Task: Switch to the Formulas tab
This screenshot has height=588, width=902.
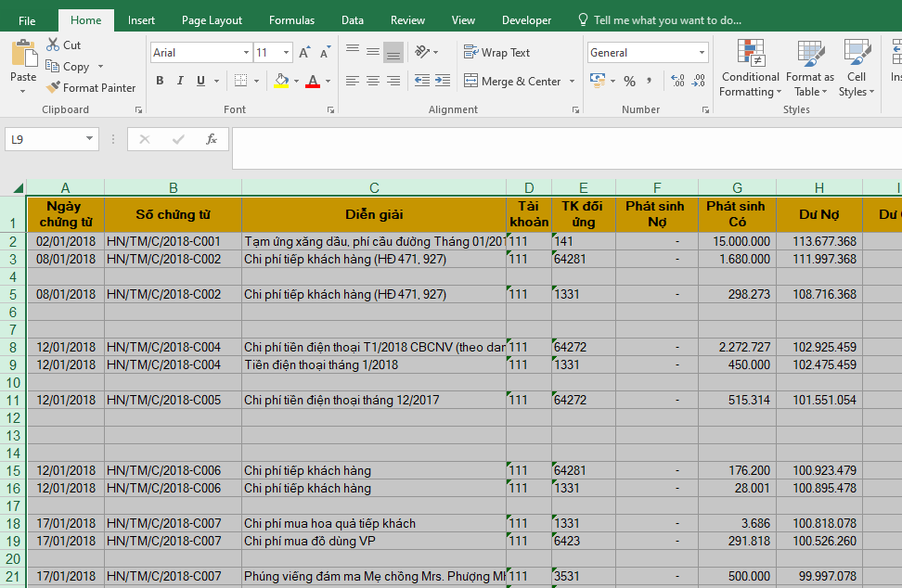Action: tap(291, 20)
